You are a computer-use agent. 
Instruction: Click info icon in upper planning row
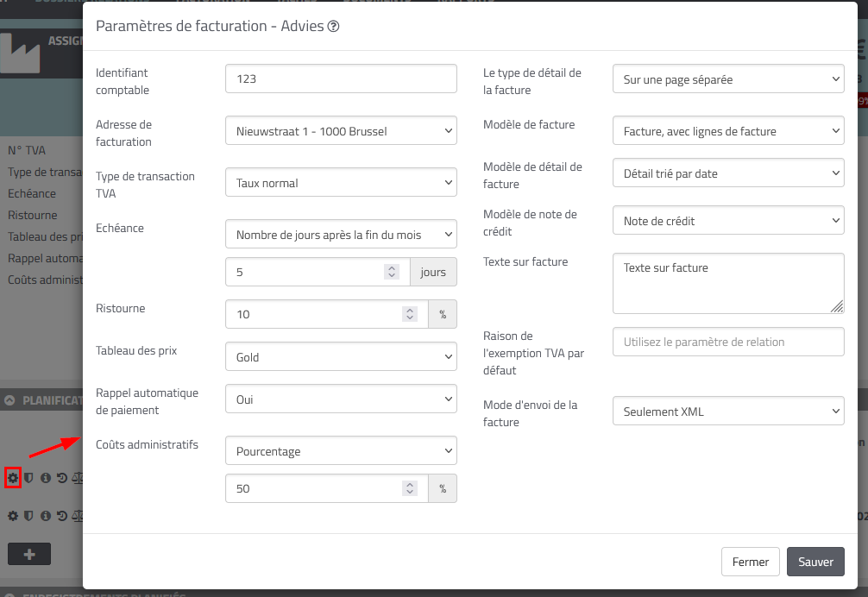coord(46,477)
